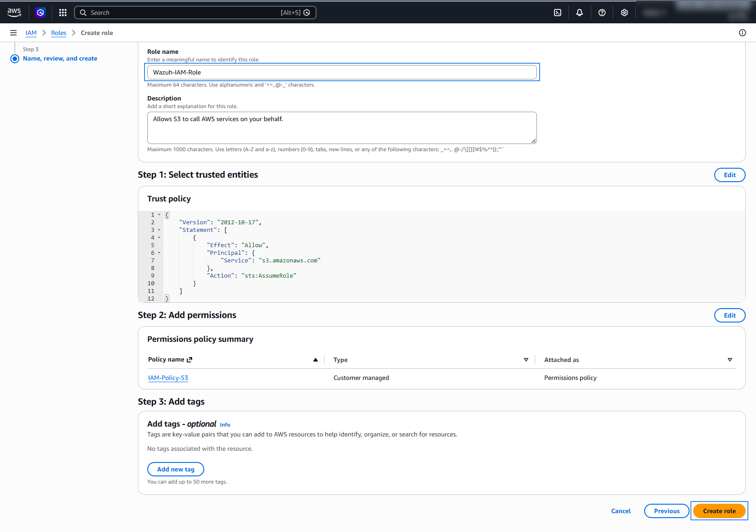This screenshot has width=756, height=532.
Task: Go to Roles breadcrumb
Action: [59, 33]
